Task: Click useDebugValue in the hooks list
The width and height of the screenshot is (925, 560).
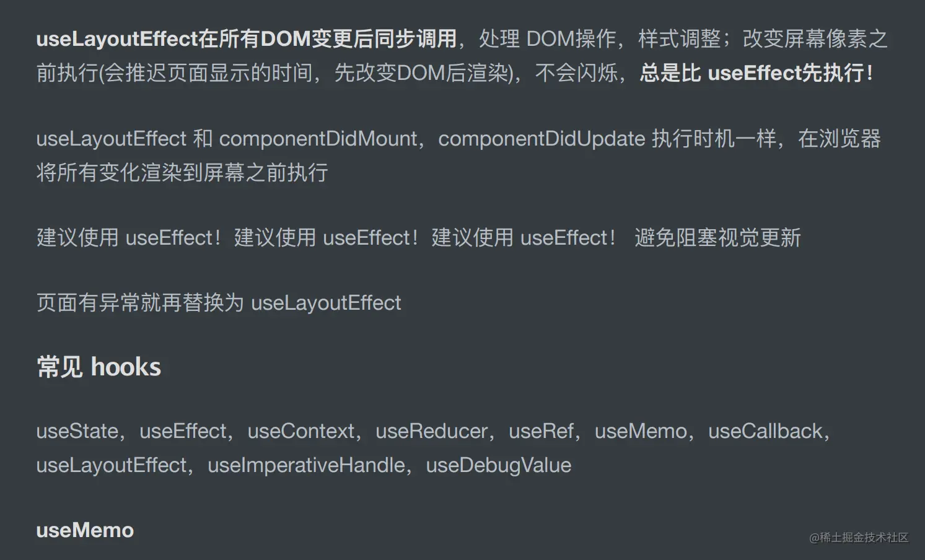Action: click(x=498, y=465)
